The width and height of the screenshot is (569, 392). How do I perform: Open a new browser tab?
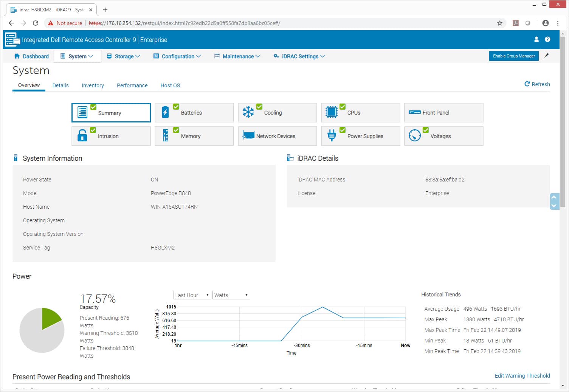click(x=105, y=10)
